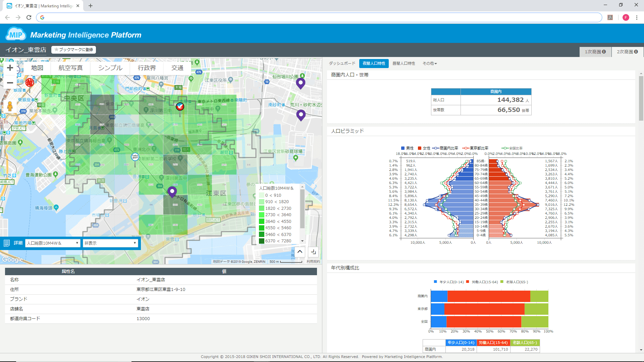Viewport: 644px width, 362px height.
Task: Toggle 老齢人口(65-) legend item
Action: (514, 282)
